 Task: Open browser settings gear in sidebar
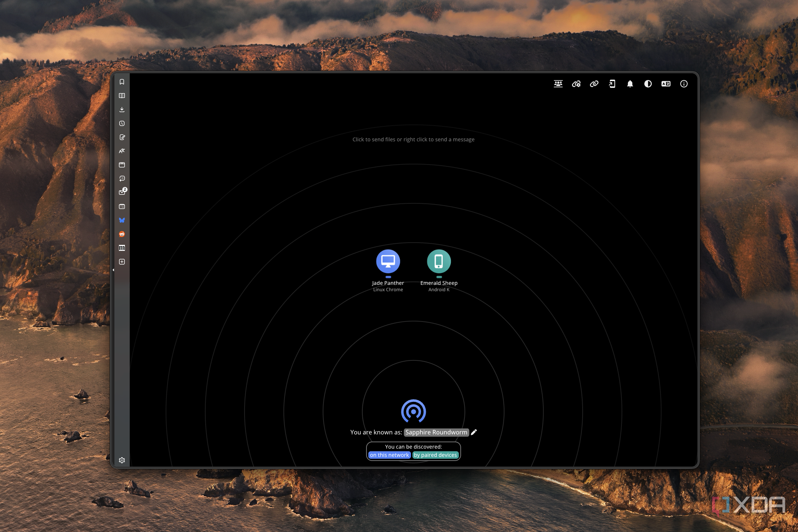click(122, 460)
